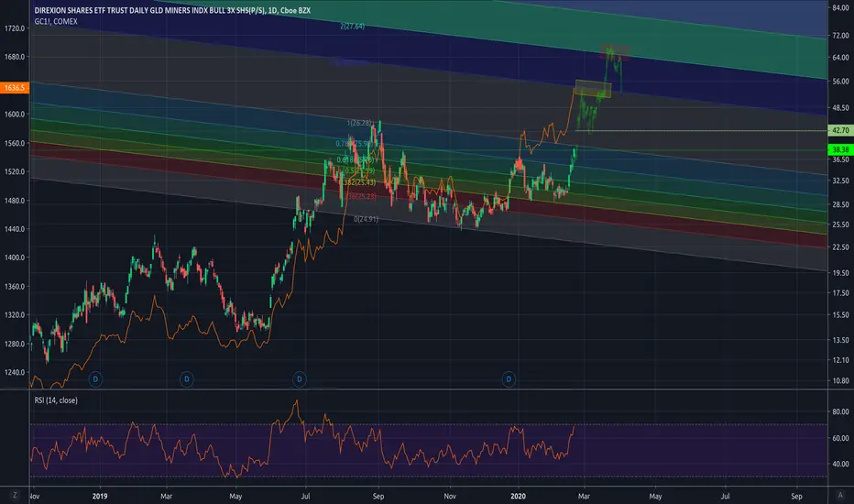Click 56.00 on the right price scale

tap(840, 82)
